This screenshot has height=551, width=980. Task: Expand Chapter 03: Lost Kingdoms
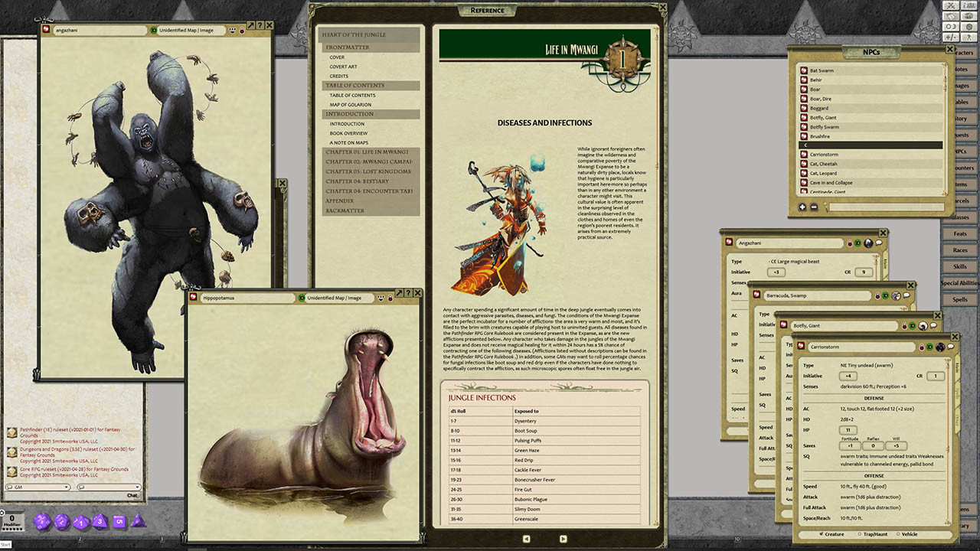point(369,171)
